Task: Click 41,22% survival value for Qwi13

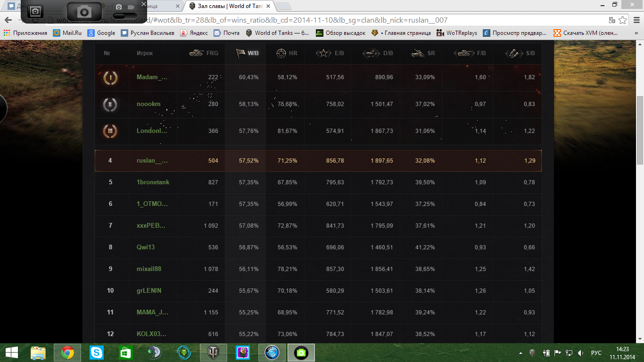Action: [x=425, y=247]
